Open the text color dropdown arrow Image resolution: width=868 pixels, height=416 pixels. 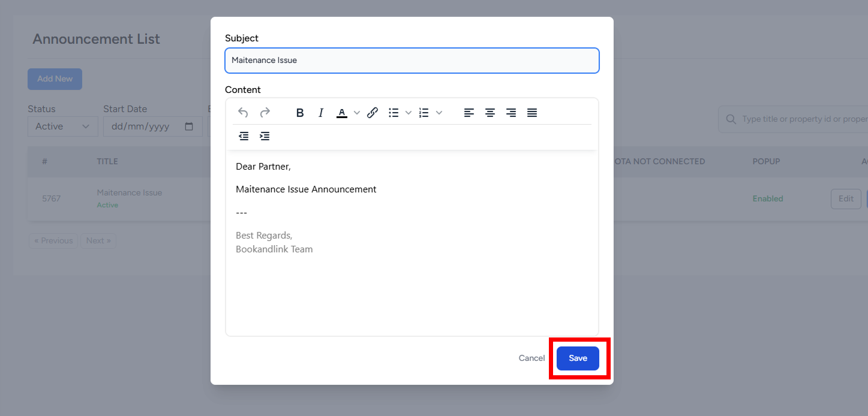356,113
